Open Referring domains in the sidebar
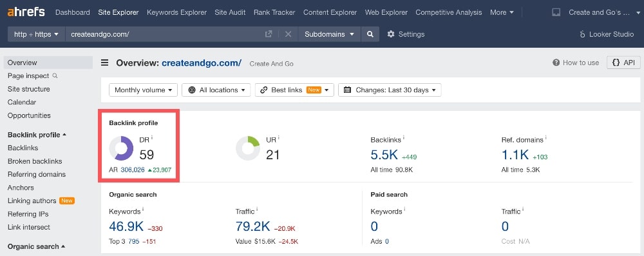Viewport: 644px width, 256px height. (37, 174)
